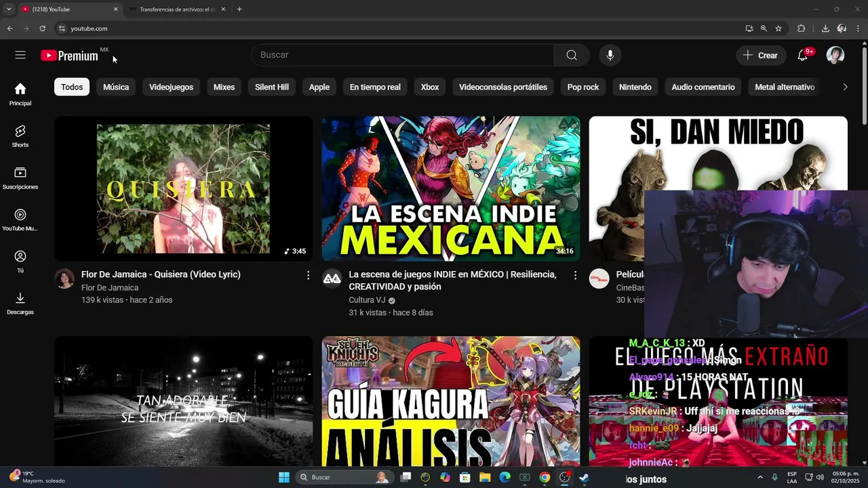Select the Xbox filter chip
The image size is (868, 488).
(430, 87)
